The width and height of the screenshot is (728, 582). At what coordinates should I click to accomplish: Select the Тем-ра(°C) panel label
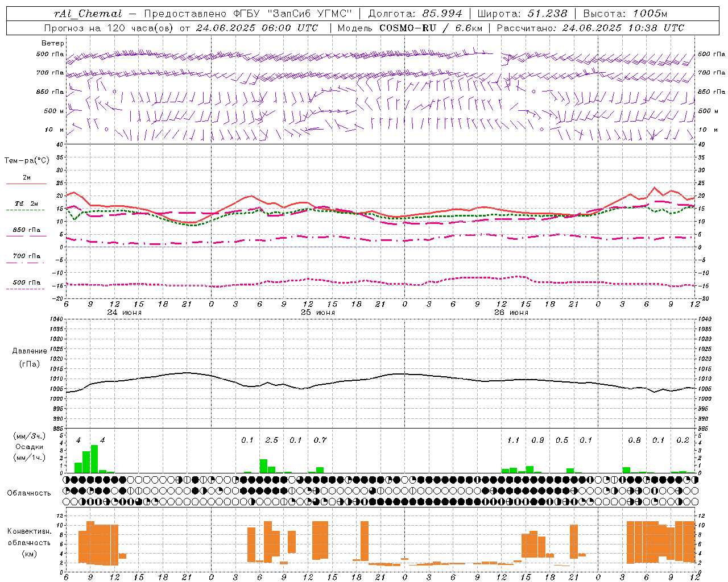tap(27, 161)
